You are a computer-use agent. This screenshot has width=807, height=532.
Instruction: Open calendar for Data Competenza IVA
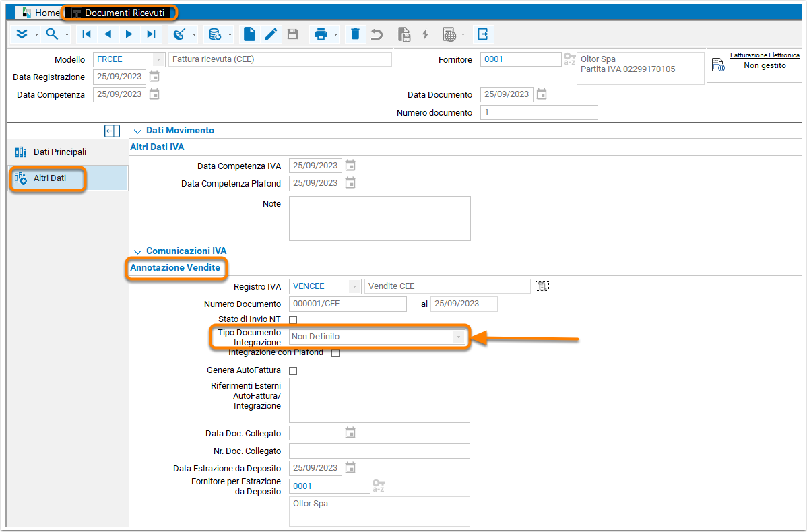[350, 165]
